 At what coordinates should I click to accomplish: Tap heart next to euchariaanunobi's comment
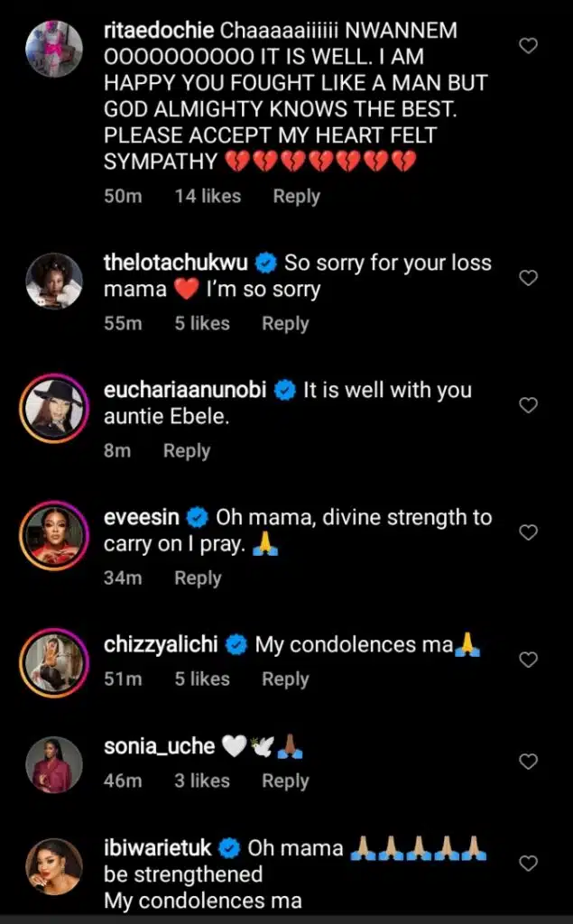529,405
